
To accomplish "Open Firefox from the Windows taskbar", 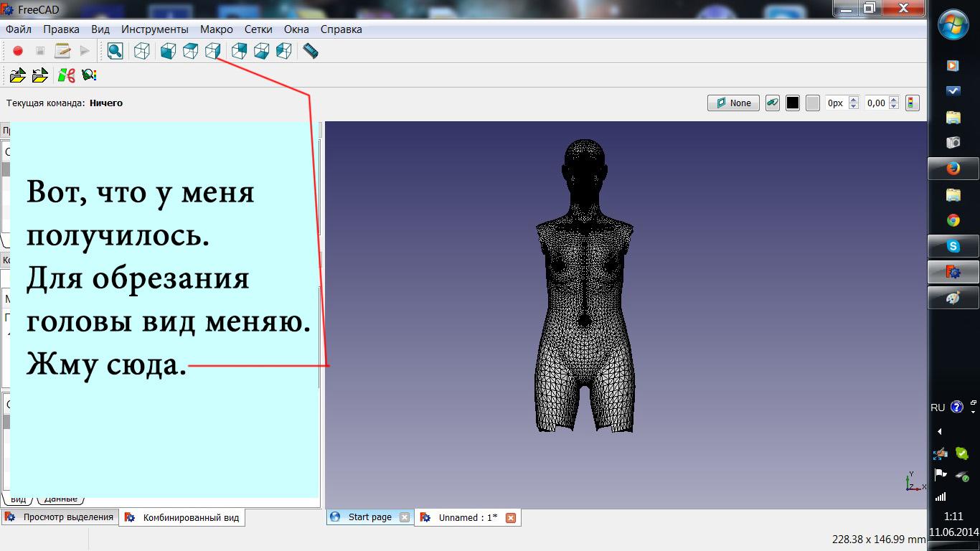I will pos(953,169).
